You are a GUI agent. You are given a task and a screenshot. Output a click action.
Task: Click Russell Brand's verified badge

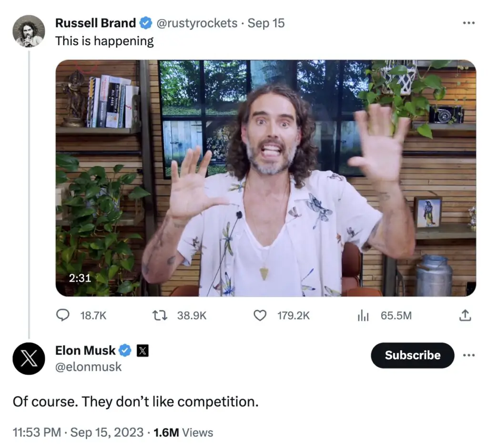(145, 23)
